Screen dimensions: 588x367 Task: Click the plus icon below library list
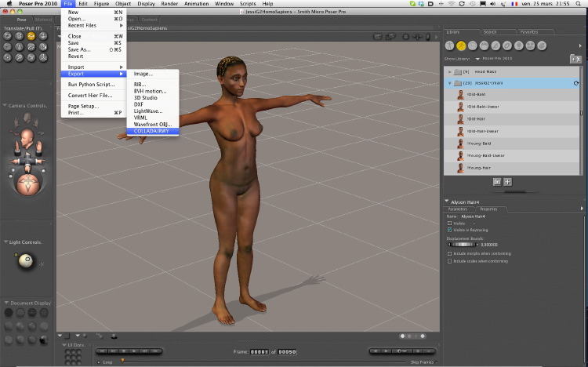(x=507, y=182)
